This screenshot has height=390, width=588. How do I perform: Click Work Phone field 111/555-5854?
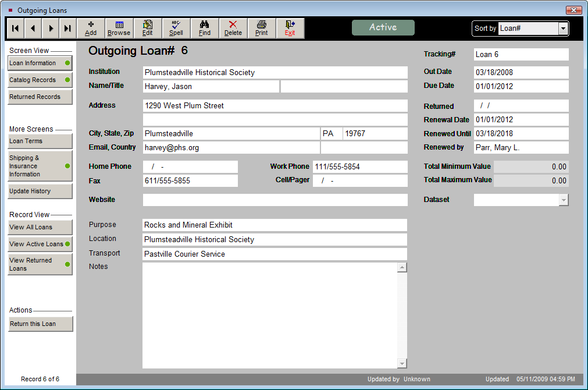click(360, 166)
